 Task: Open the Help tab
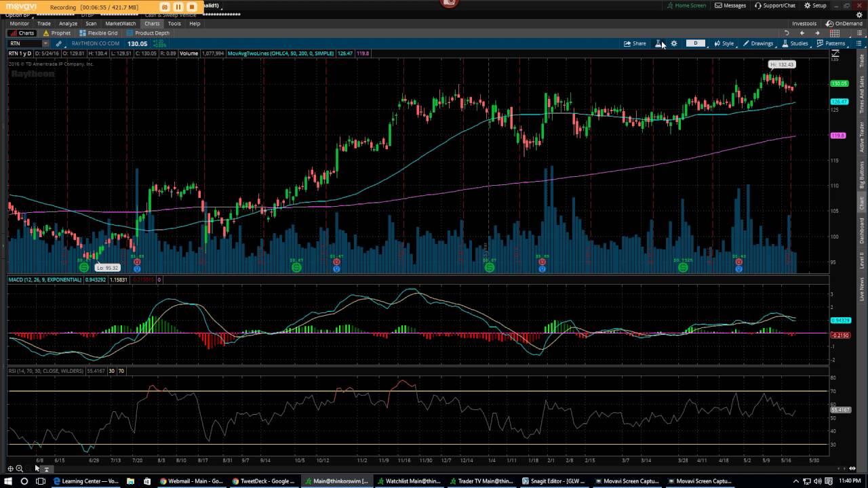[195, 24]
